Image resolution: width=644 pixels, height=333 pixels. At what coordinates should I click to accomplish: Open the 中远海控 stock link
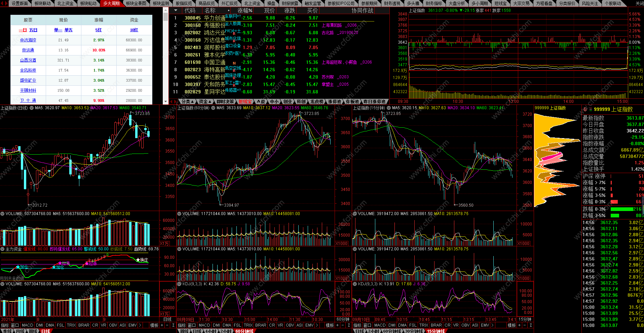(x=28, y=40)
